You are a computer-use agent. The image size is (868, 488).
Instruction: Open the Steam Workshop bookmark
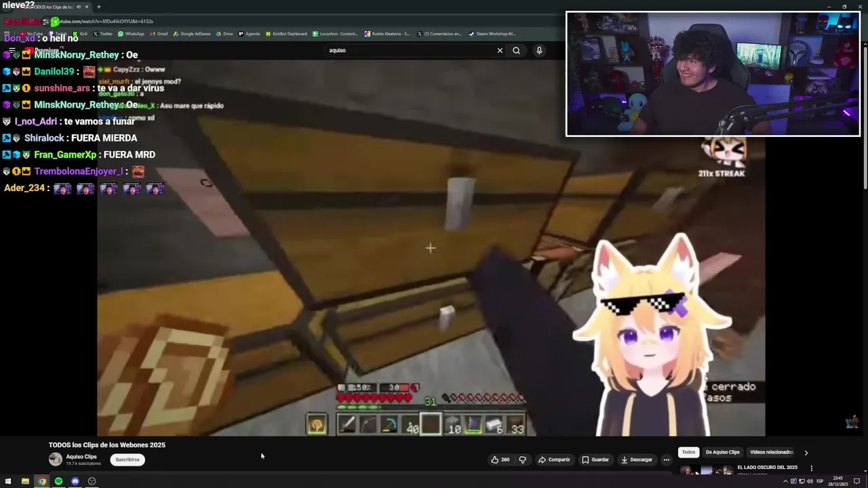492,34
